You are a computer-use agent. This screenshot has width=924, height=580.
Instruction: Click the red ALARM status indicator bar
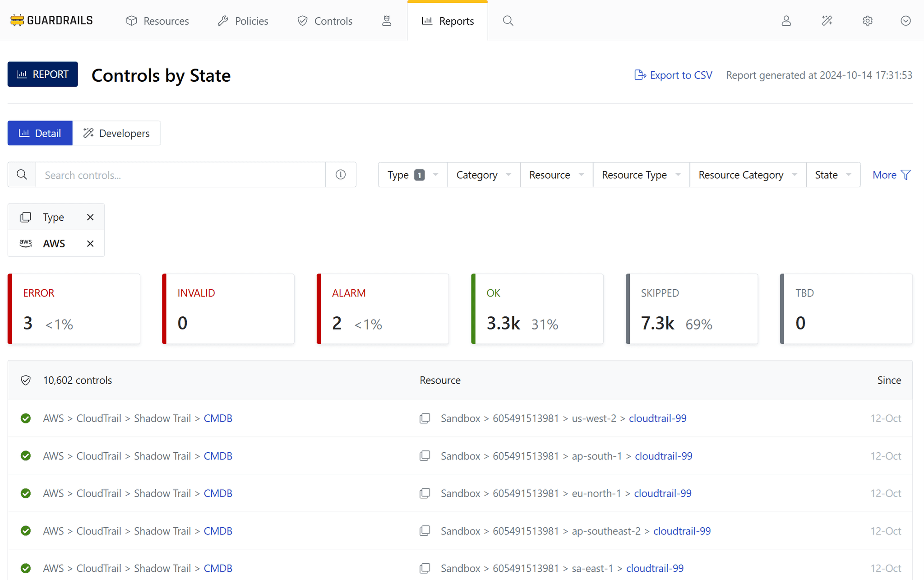pyautogui.click(x=319, y=308)
